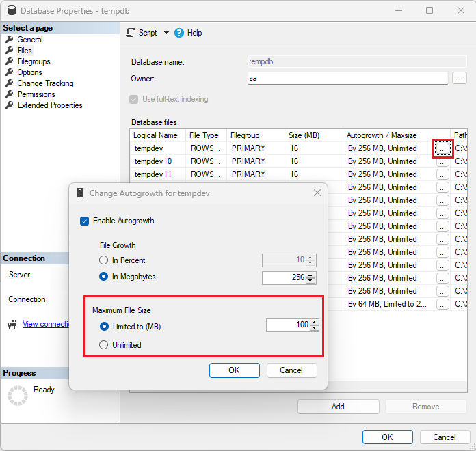Minimize the Database Properties window
Image resolution: width=476 pixels, height=451 pixels.
click(399, 10)
